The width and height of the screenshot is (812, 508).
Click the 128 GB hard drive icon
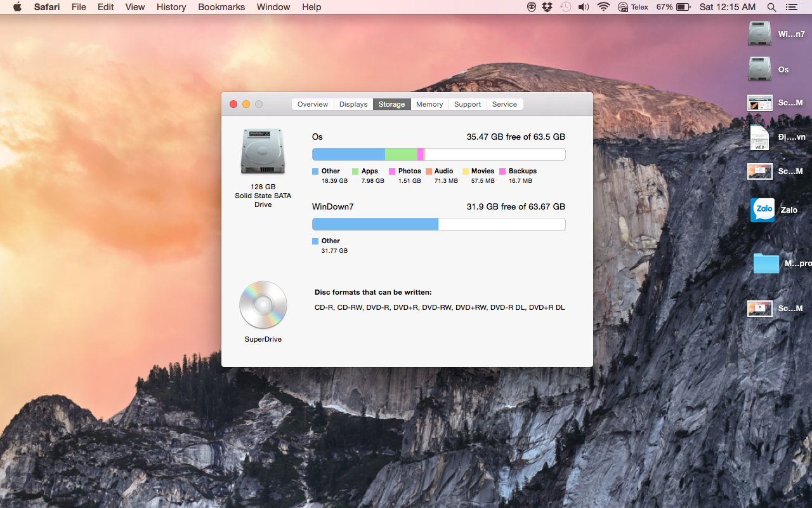tap(263, 152)
